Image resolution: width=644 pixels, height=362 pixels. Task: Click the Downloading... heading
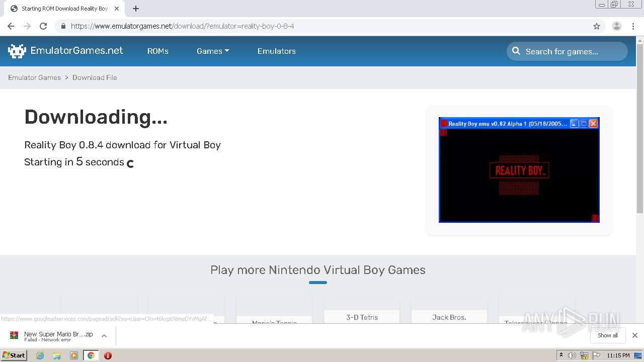pos(96,117)
